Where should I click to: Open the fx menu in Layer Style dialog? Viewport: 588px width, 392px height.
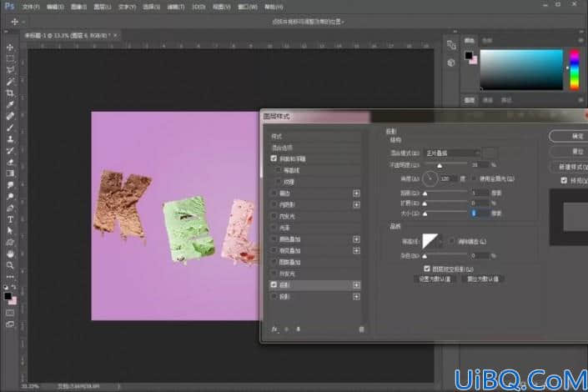point(274,329)
